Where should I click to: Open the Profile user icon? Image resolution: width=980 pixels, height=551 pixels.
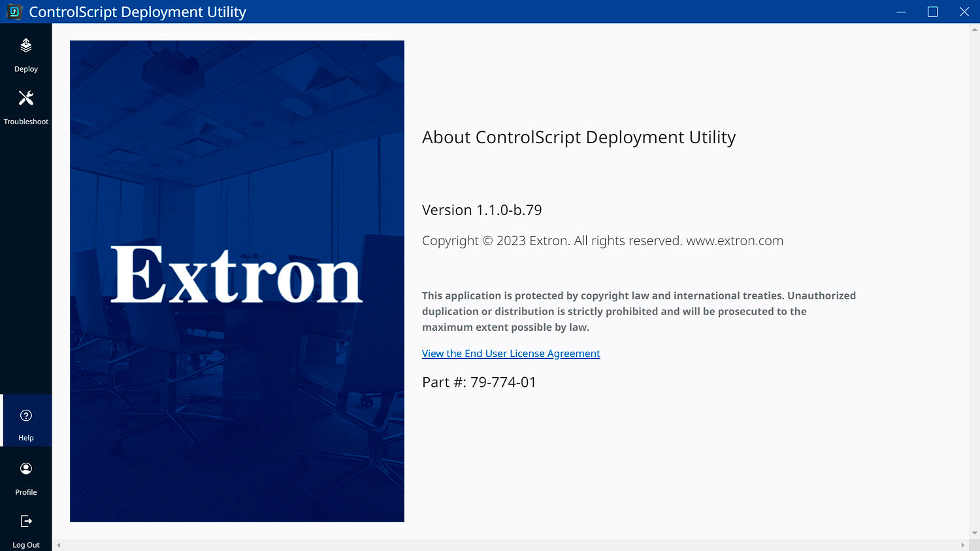click(x=26, y=469)
